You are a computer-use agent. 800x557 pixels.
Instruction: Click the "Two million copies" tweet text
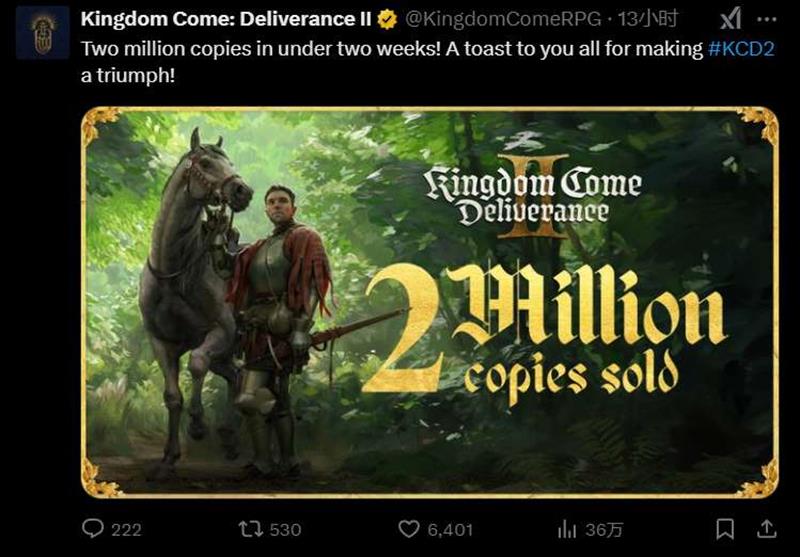(300, 49)
